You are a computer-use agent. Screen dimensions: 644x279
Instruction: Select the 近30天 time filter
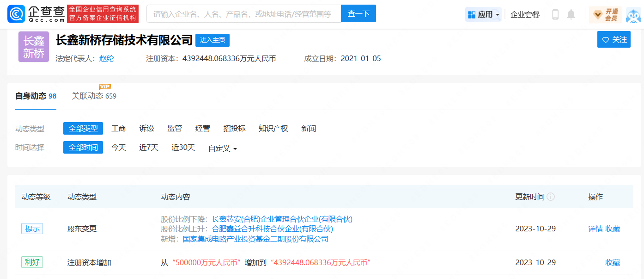(183, 148)
